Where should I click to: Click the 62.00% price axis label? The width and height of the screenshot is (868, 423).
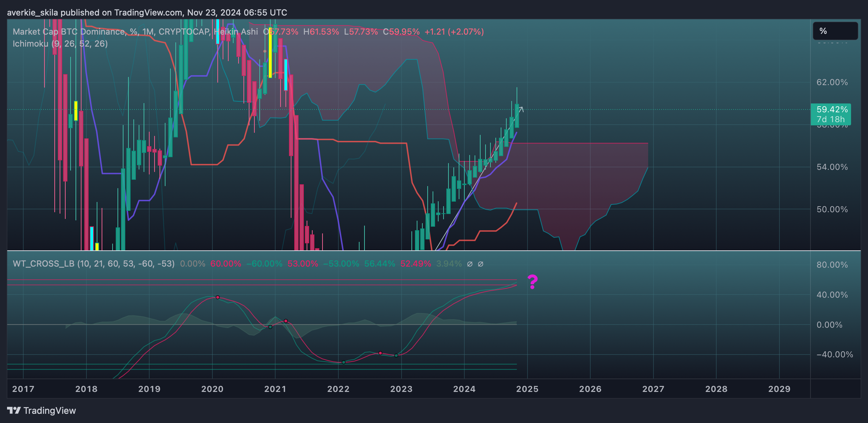click(x=832, y=82)
